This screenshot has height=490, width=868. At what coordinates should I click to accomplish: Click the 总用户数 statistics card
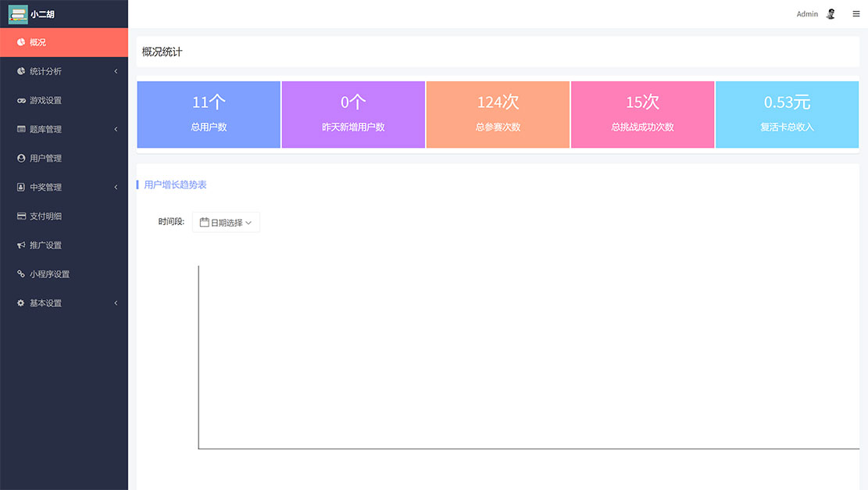[209, 114]
